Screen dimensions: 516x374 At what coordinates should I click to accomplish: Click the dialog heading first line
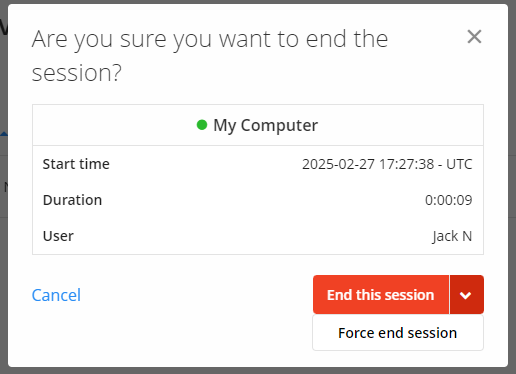tap(210, 40)
